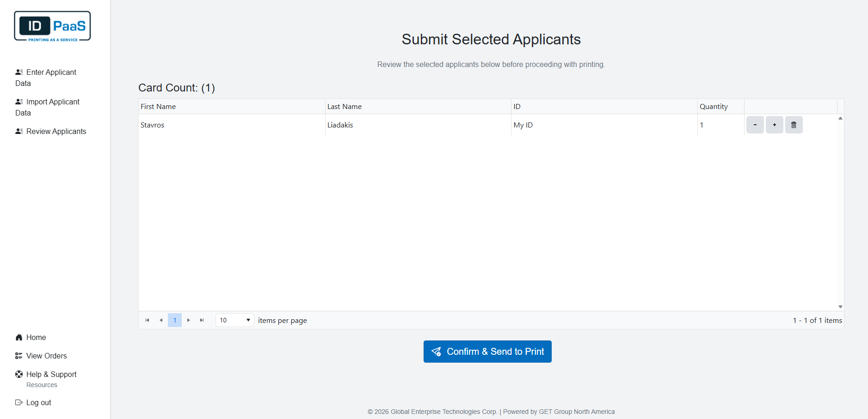Increase card quantity with the plus button
This screenshot has height=419, width=868.
[774, 125]
